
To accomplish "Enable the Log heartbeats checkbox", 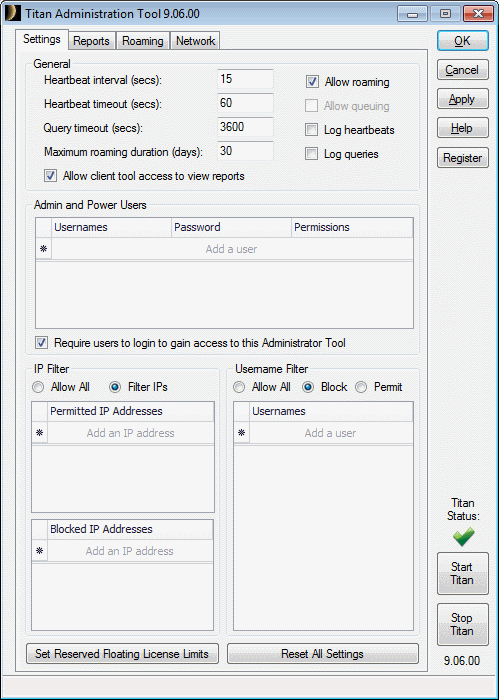I will (311, 130).
